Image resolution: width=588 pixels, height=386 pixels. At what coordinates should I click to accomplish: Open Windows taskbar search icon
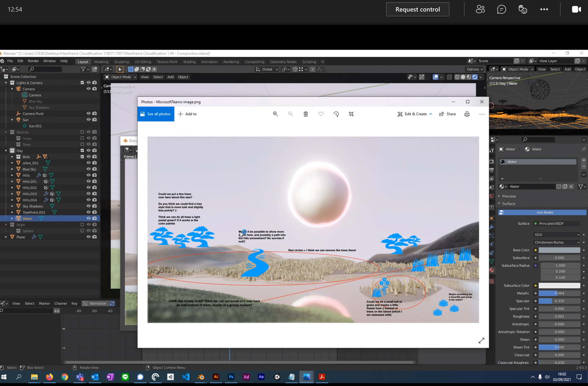coord(19,377)
